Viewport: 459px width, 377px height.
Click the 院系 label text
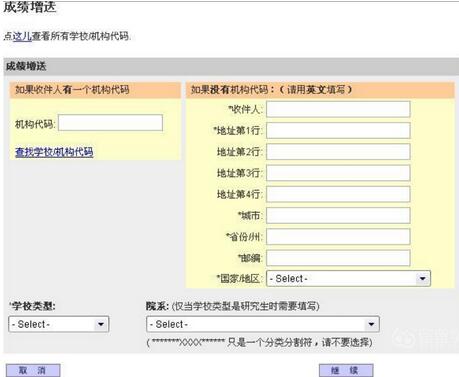(157, 306)
